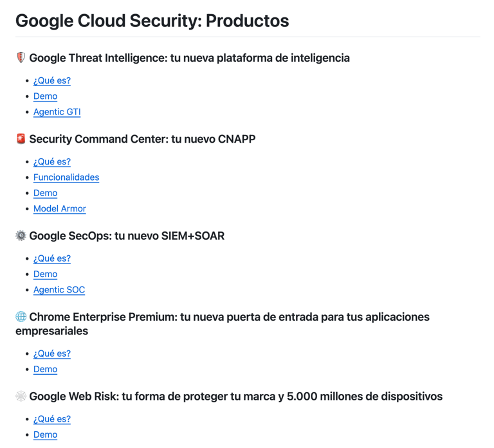This screenshot has width=494, height=448.
Task: Open "¿Qué es?" under Chrome Enterprise Premium
Action: point(51,354)
